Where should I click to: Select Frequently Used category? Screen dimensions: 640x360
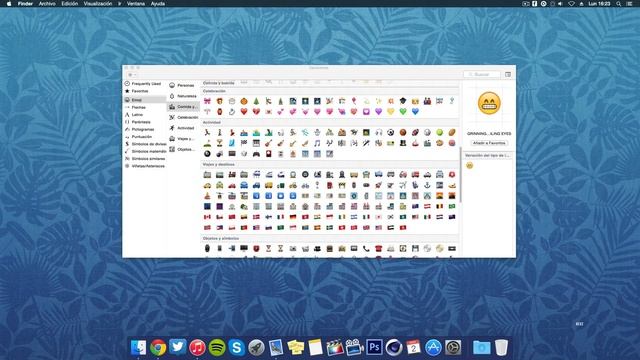point(145,84)
